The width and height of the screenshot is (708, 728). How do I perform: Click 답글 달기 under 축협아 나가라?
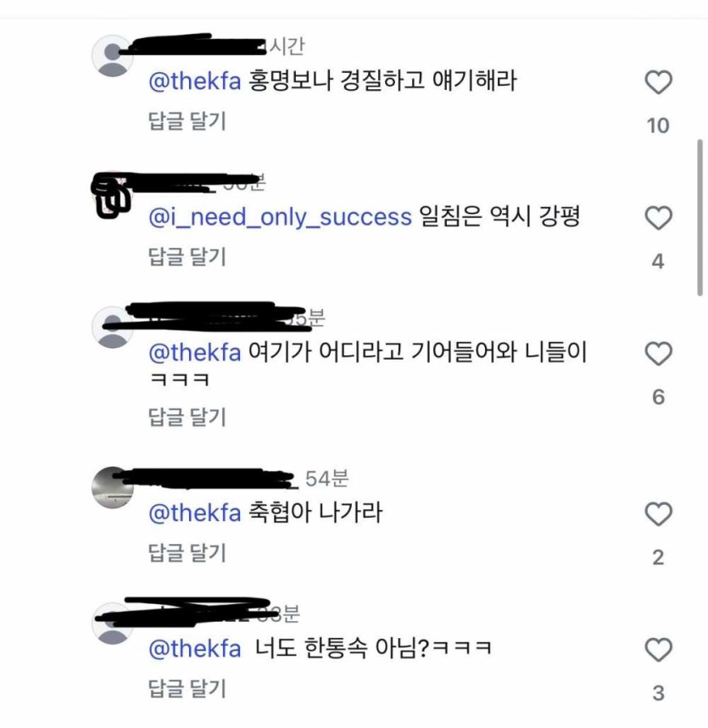pos(187,553)
